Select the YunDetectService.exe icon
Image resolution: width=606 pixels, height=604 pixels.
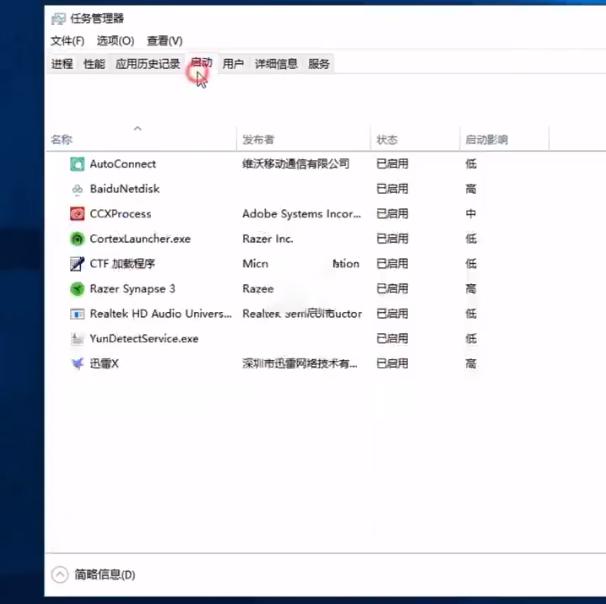click(77, 339)
